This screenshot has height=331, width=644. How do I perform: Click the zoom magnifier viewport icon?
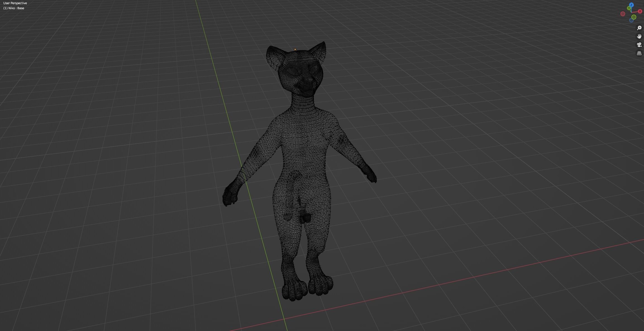tap(639, 28)
